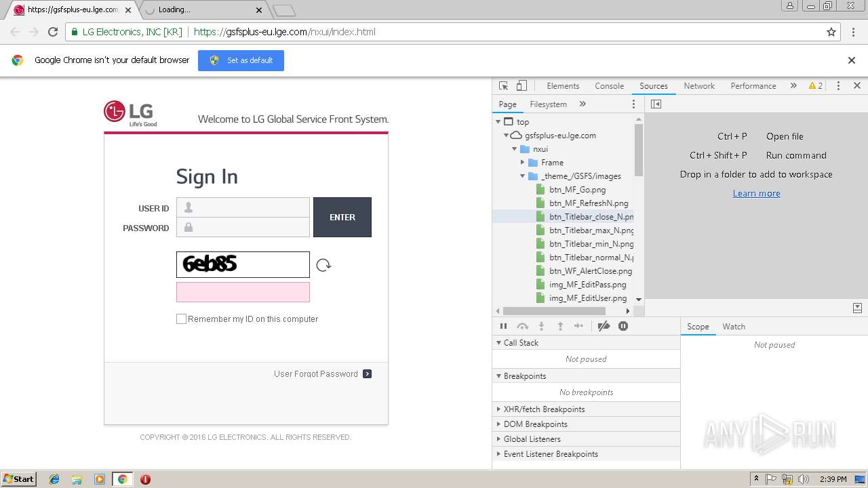868x488 pixels.
Task: Open Internet Explorer from the taskbar
Action: [54, 479]
